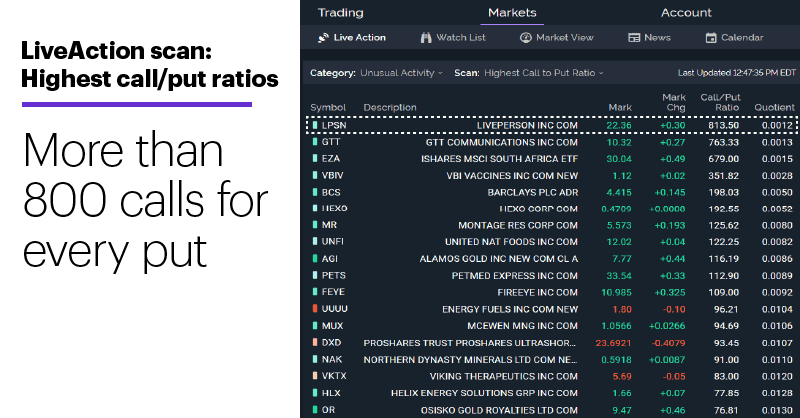The image size is (800, 418).
Task: Click the Live Action satellite icon
Action: (x=323, y=38)
